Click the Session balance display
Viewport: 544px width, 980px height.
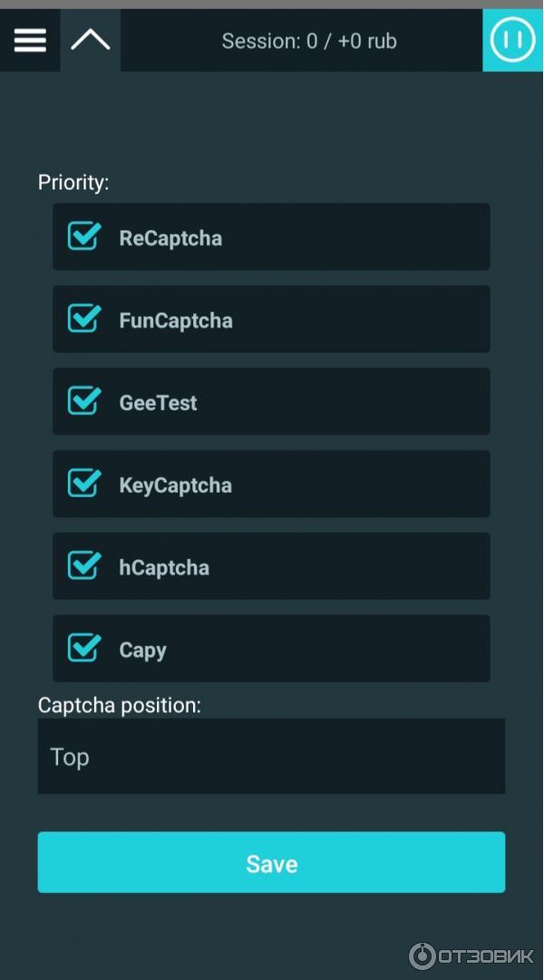point(307,40)
